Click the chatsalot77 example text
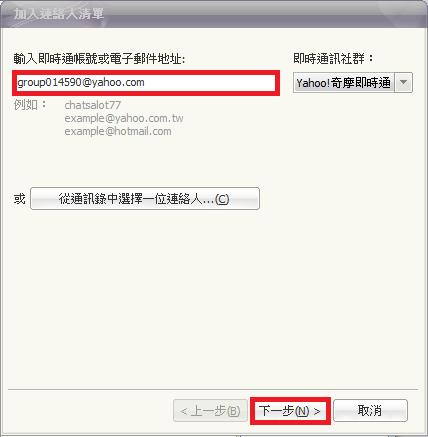This screenshot has width=428, height=437. click(93, 105)
